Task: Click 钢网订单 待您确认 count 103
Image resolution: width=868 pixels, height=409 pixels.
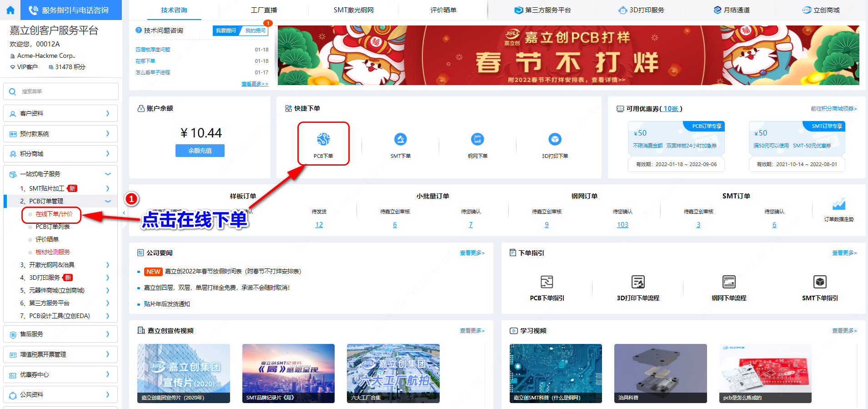Action: pos(622,225)
